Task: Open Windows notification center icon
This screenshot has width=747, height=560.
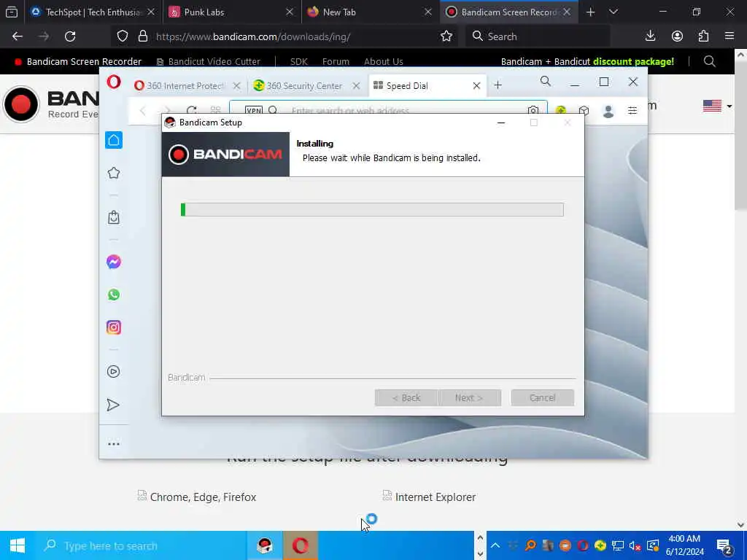Action: (x=724, y=547)
